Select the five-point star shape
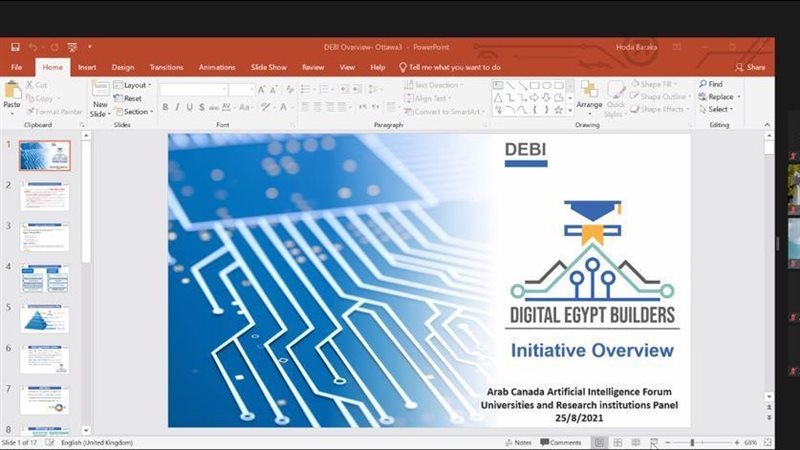 559,110
